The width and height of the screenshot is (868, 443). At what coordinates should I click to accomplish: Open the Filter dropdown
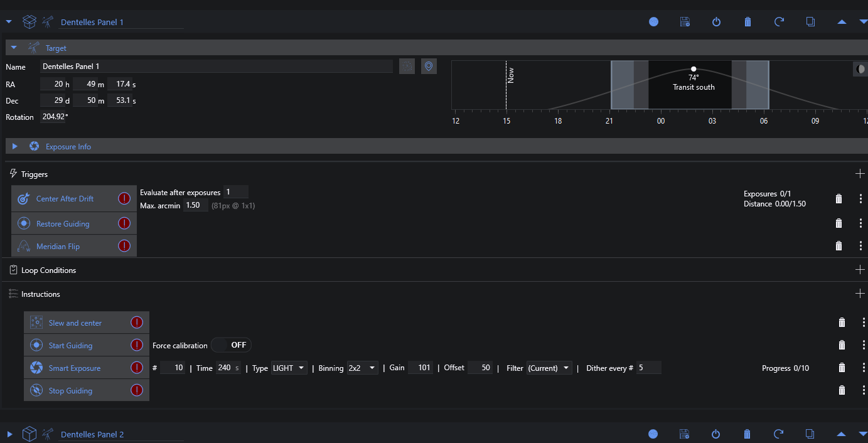click(x=549, y=368)
